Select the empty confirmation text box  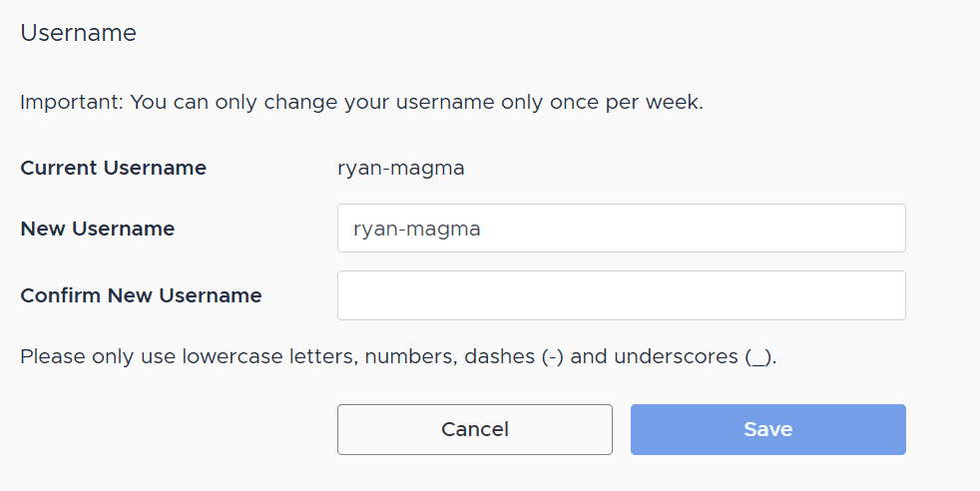click(x=621, y=295)
